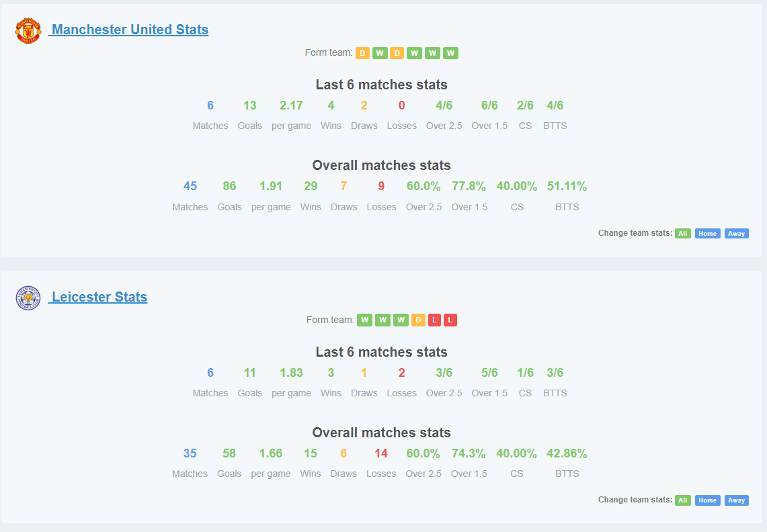Open the Manchester United Stats link
This screenshot has width=767, height=532.
tap(130, 30)
